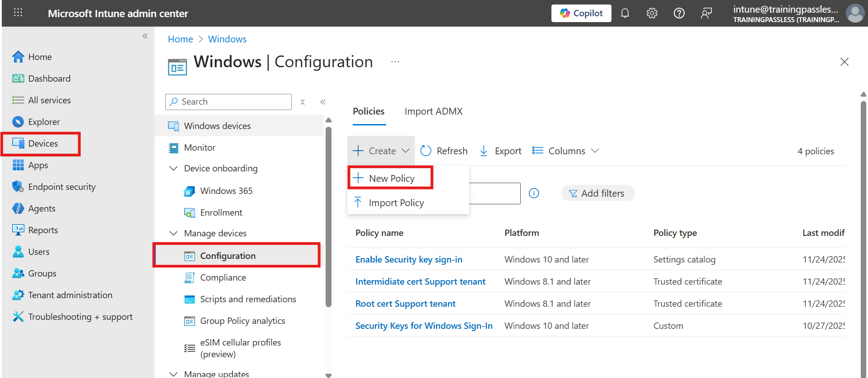Toggle the Create dropdown button
Image resolution: width=868 pixels, height=378 pixels.
[381, 151]
